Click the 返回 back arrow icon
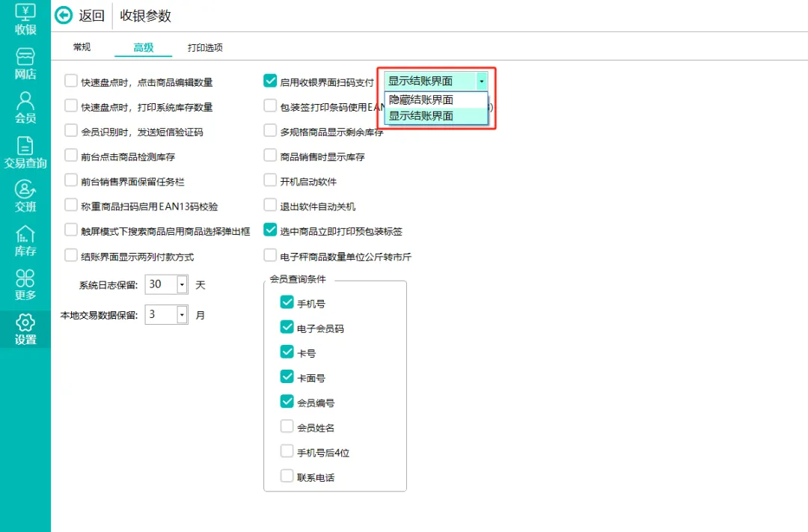 (64, 16)
